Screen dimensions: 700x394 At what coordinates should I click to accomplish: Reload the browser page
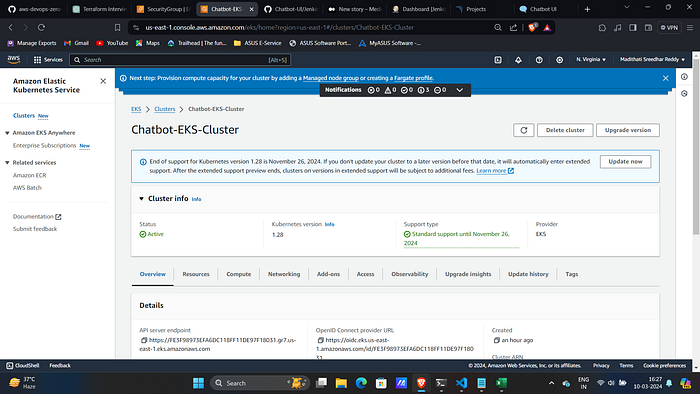[x=41, y=27]
